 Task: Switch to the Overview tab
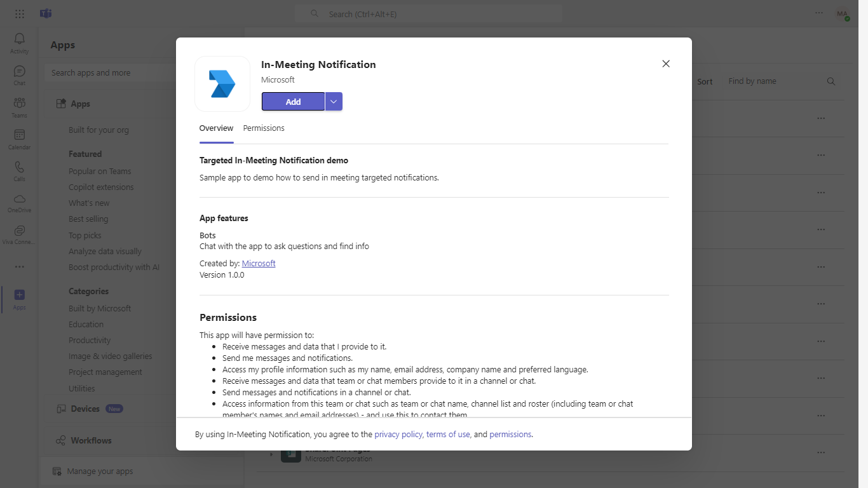tap(216, 128)
